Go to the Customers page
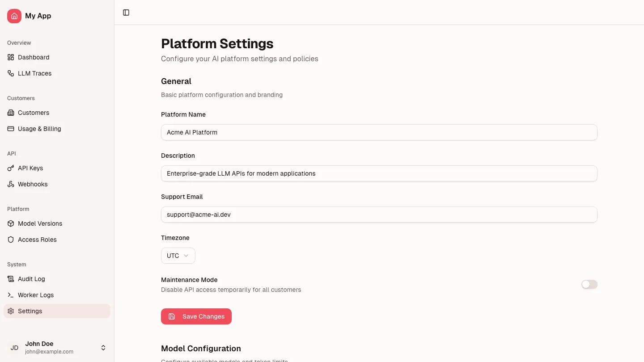The height and width of the screenshot is (362, 644). 33,113
